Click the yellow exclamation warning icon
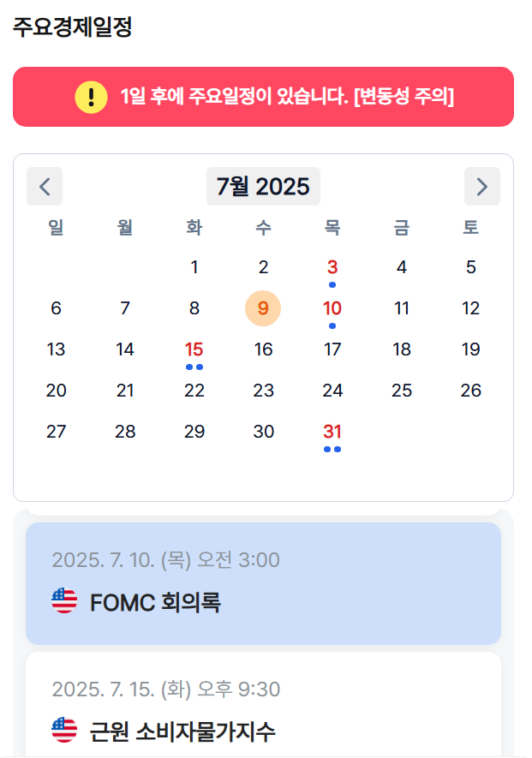The width and height of the screenshot is (532, 758). pyautogui.click(x=91, y=97)
